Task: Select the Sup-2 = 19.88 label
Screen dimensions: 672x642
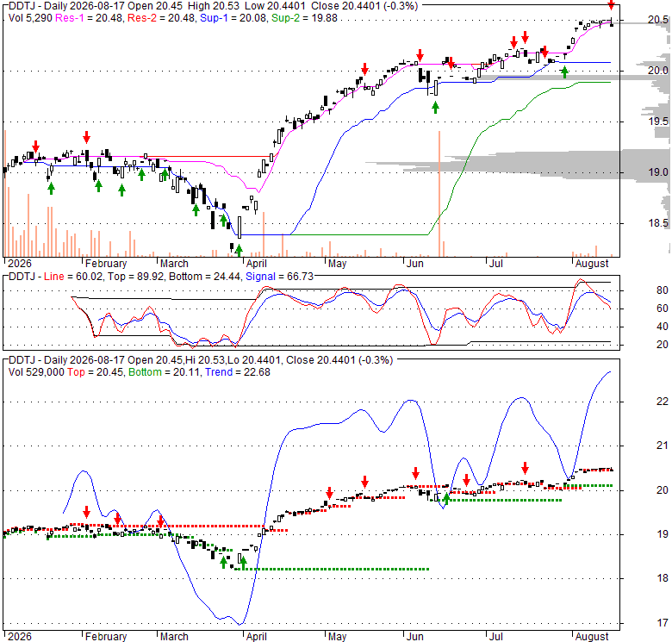Action: [304, 18]
